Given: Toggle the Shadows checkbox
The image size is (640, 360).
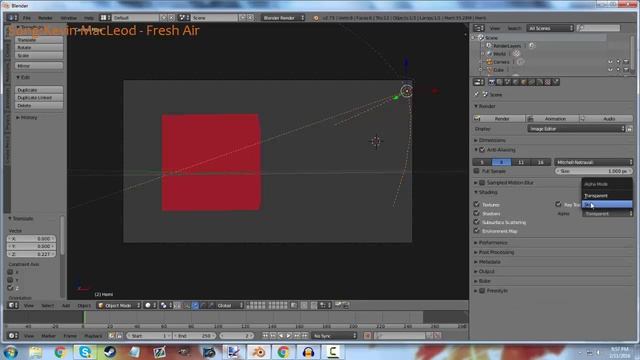Looking at the screenshot, I should point(477,213).
